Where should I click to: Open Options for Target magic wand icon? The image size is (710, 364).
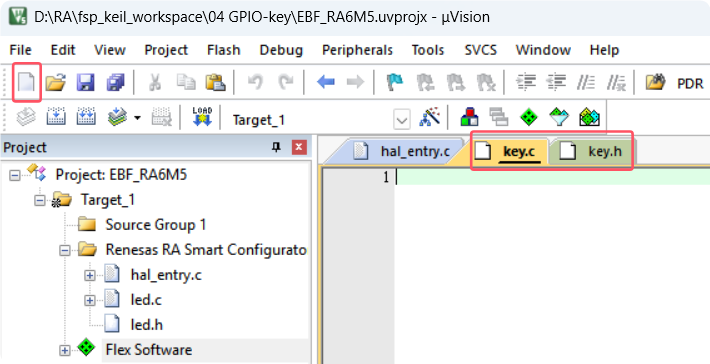pyautogui.click(x=430, y=118)
